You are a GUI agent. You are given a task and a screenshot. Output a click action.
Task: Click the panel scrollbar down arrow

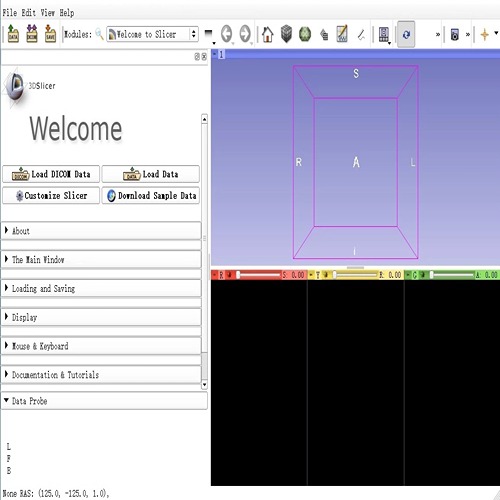[204, 385]
